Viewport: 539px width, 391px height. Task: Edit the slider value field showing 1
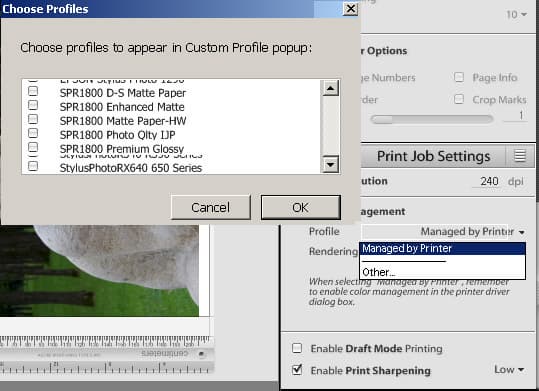(516, 115)
